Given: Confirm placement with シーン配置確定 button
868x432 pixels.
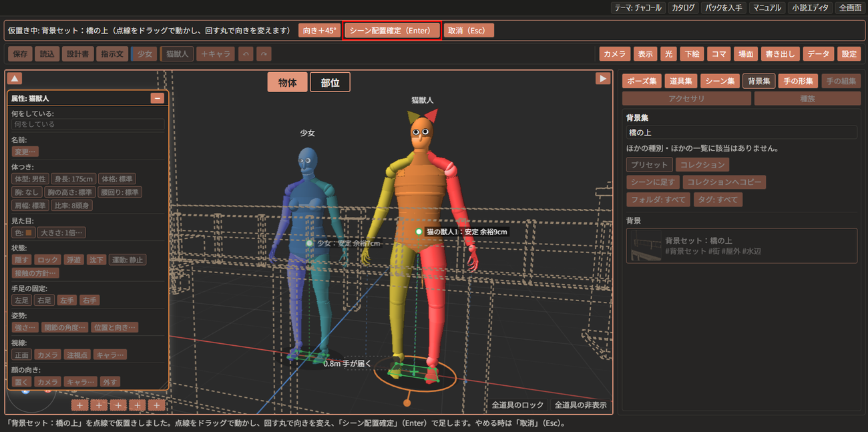Looking at the screenshot, I should coord(392,31).
